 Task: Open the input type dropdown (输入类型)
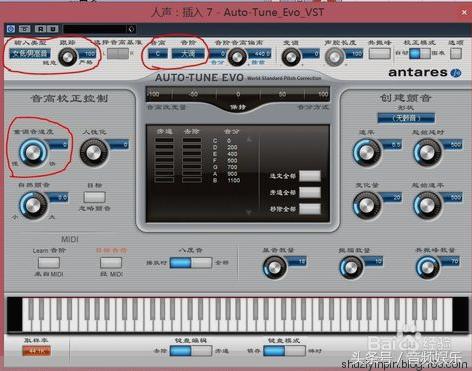(x=30, y=53)
